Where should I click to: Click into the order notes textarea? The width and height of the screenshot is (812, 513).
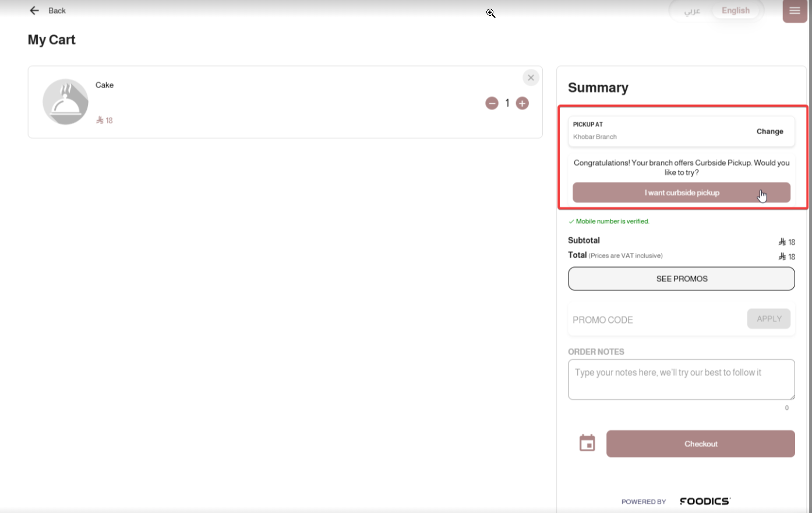click(x=682, y=380)
